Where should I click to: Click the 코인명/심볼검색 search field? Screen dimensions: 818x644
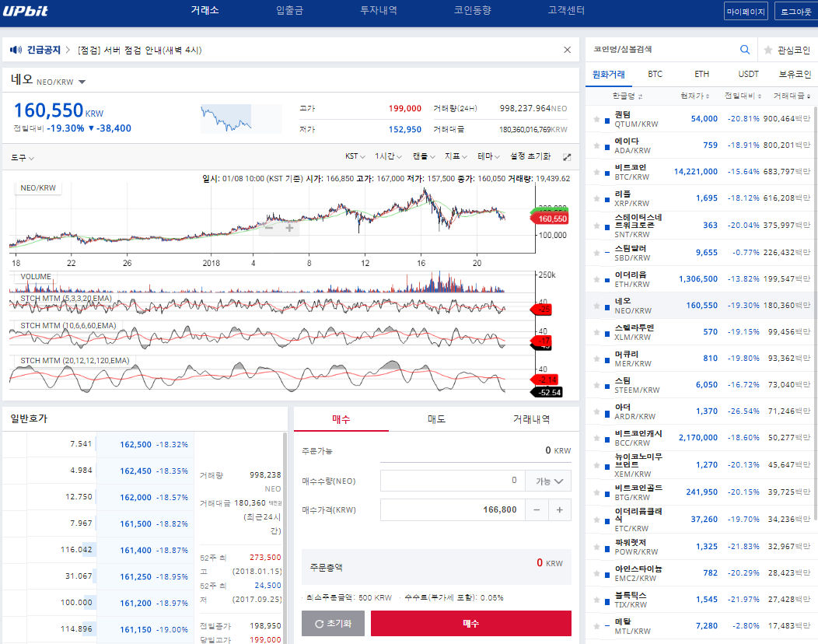coord(662,50)
